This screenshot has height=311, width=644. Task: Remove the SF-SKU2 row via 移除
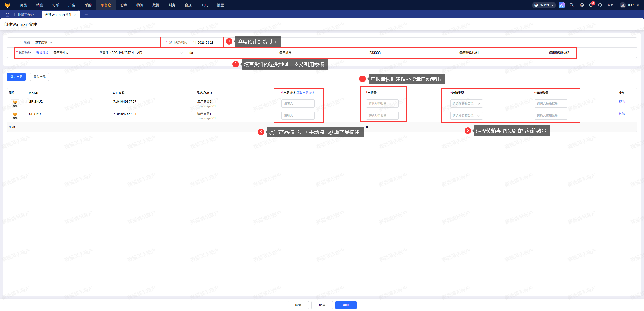622,102
